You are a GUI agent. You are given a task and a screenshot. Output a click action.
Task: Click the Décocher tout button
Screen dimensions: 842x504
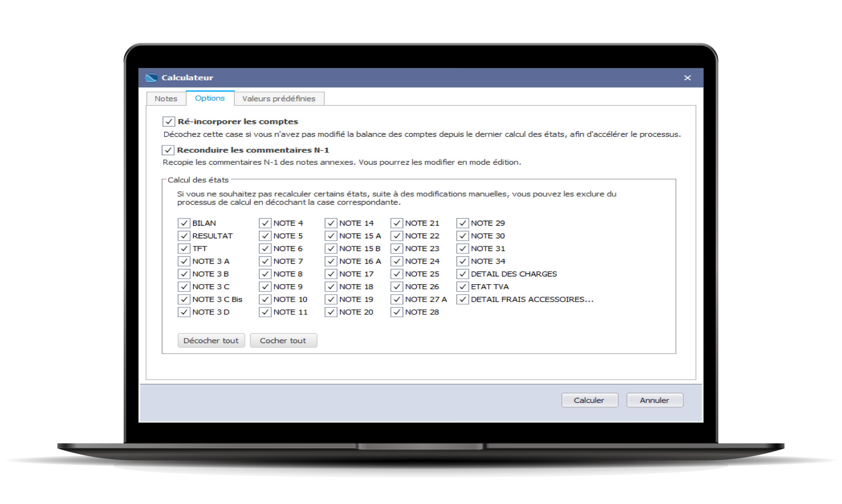point(211,340)
